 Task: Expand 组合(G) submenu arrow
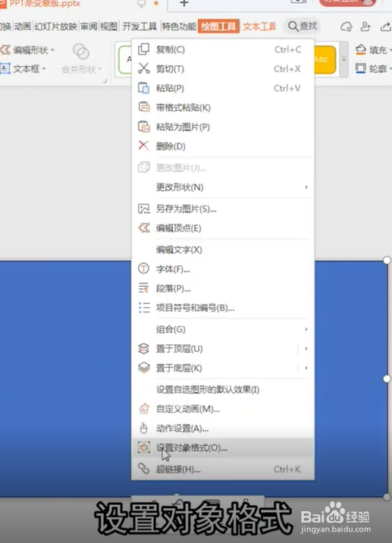click(x=306, y=329)
